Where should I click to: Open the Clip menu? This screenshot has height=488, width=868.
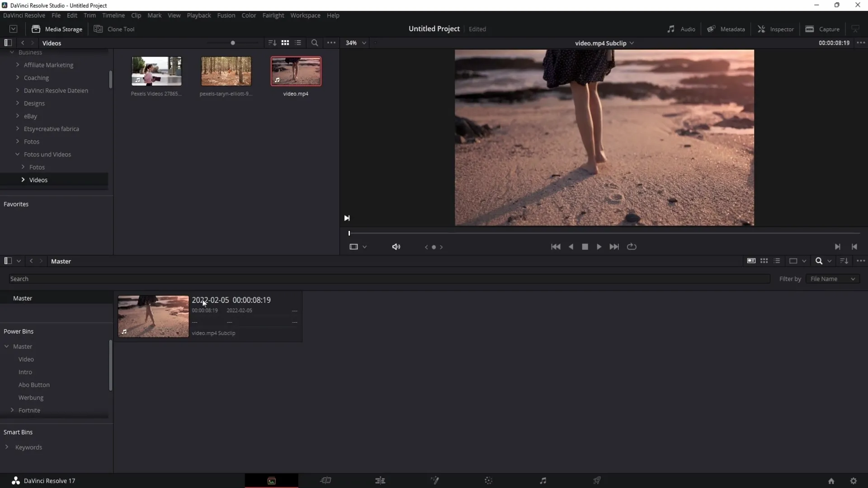[x=135, y=15]
